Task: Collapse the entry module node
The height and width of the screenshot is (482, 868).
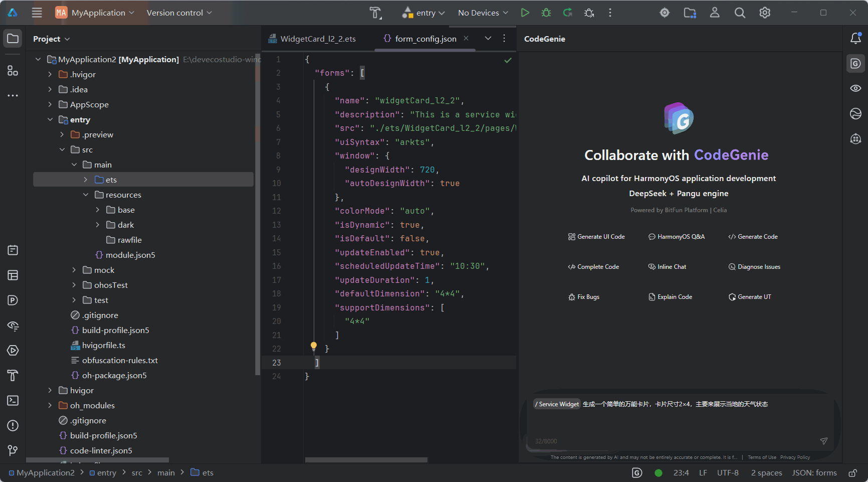Action: [x=50, y=119]
